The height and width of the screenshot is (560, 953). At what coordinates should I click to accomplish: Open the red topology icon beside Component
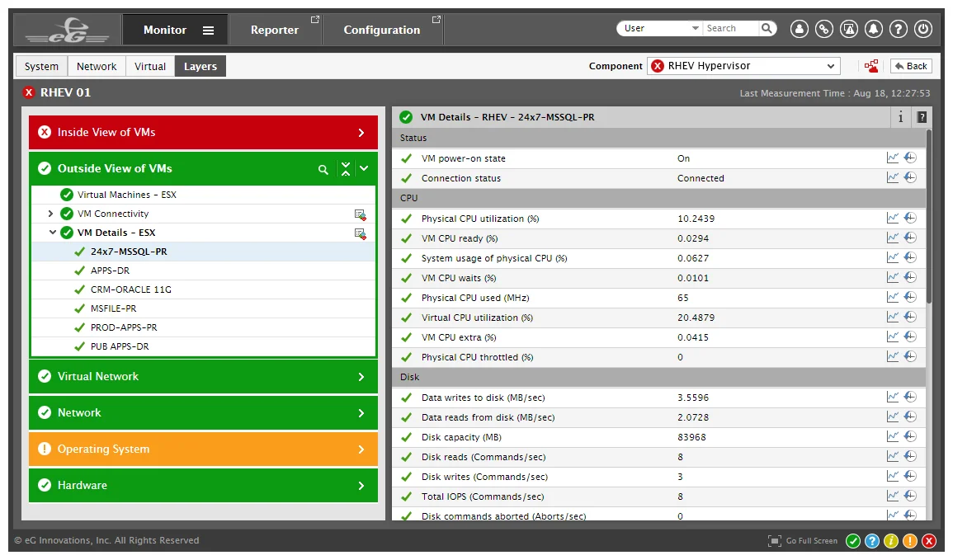pyautogui.click(x=871, y=66)
